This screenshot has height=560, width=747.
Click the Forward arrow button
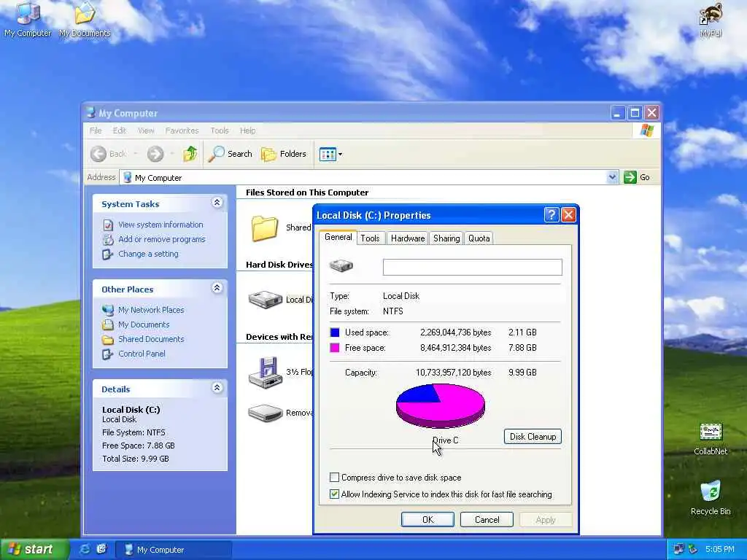point(155,154)
